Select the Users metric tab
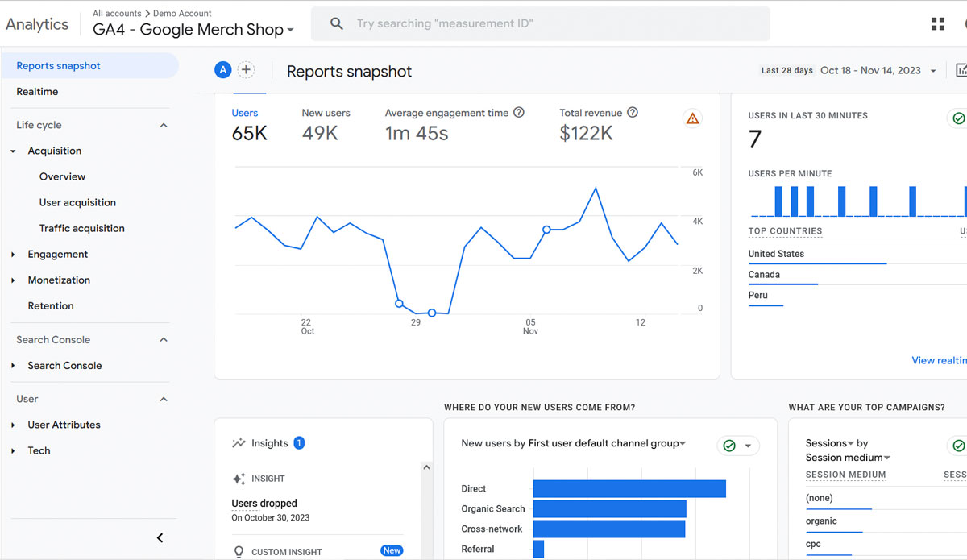Screen dimensions: 967x560 (249, 126)
